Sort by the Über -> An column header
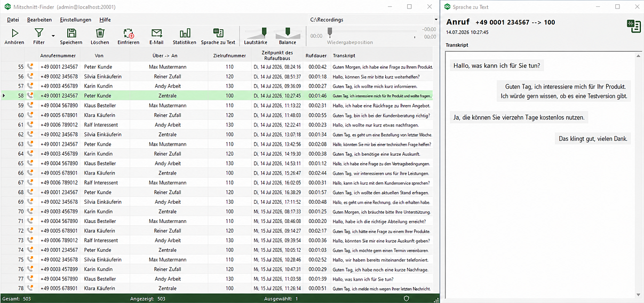 [x=168, y=55]
